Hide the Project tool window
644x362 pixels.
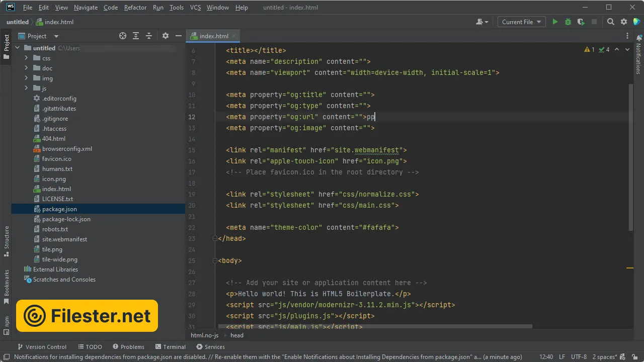(x=178, y=36)
